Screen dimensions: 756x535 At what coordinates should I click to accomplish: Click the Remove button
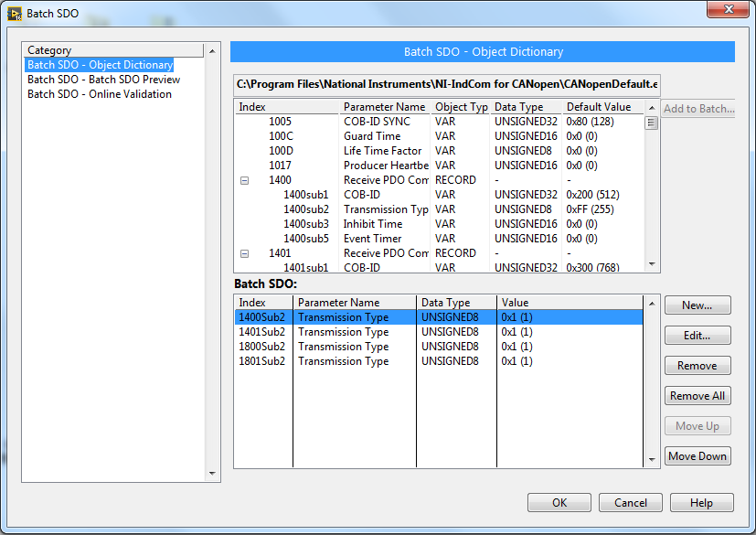(697, 366)
